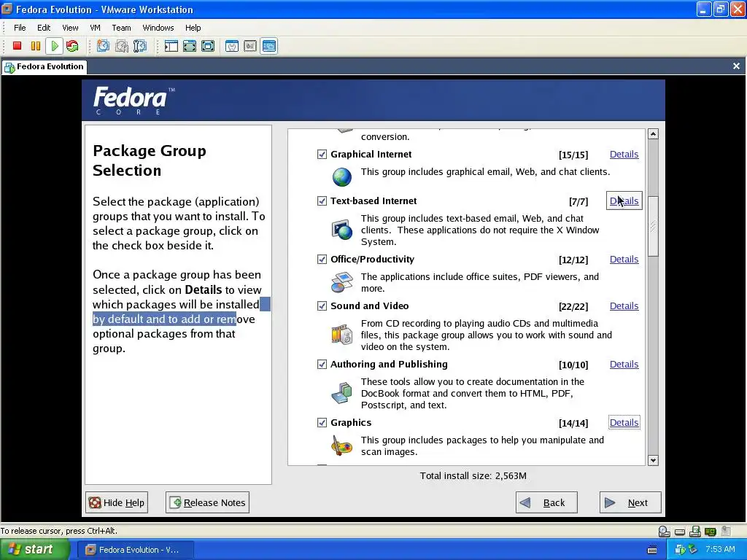Close the Fedora Evolution tab with the X
The image size is (747, 560).
pyautogui.click(x=737, y=66)
